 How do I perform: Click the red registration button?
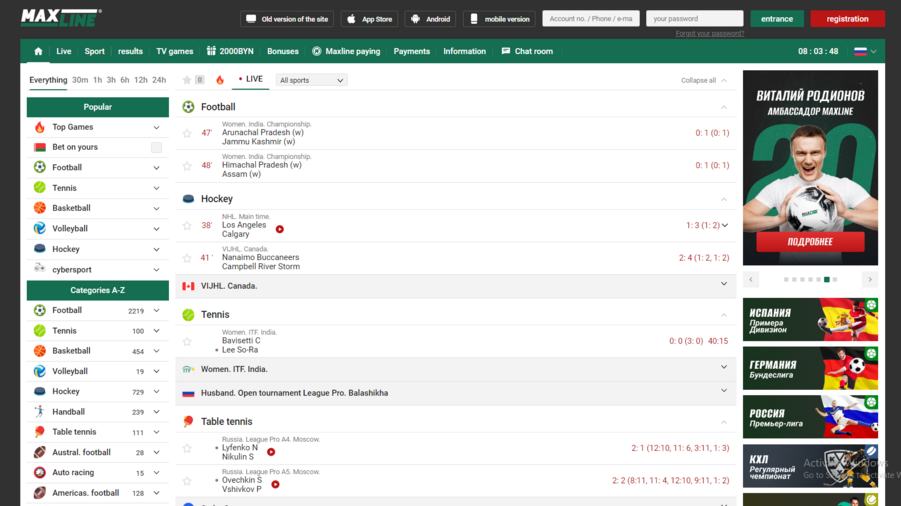(x=847, y=18)
